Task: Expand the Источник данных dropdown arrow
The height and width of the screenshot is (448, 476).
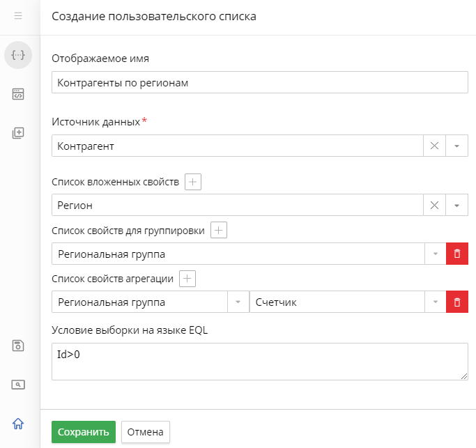Action: pyautogui.click(x=457, y=146)
